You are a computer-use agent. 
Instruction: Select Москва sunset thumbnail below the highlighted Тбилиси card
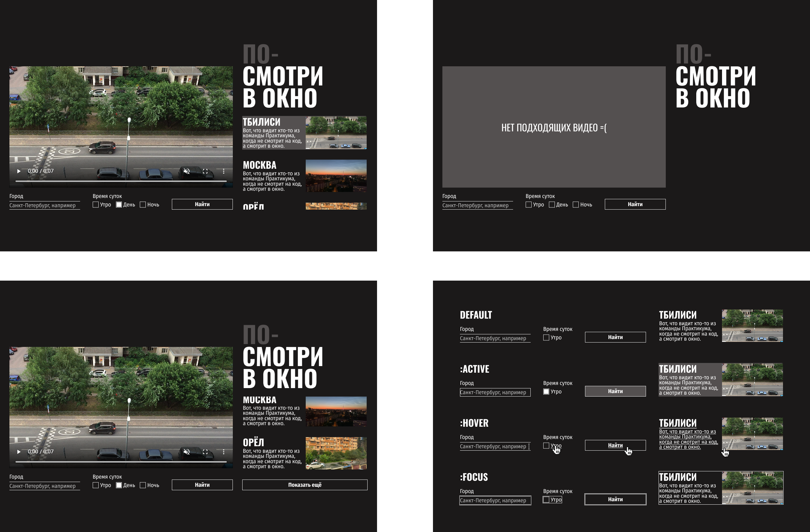336,176
